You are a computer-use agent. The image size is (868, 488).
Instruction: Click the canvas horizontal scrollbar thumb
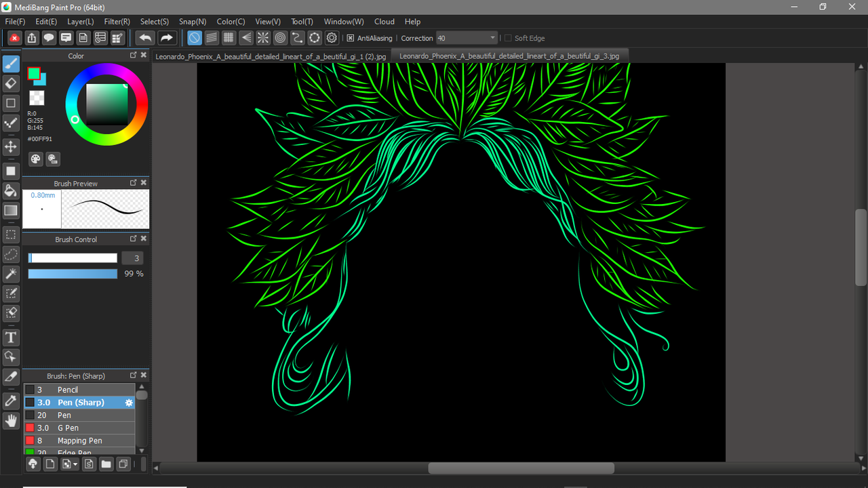(521, 468)
